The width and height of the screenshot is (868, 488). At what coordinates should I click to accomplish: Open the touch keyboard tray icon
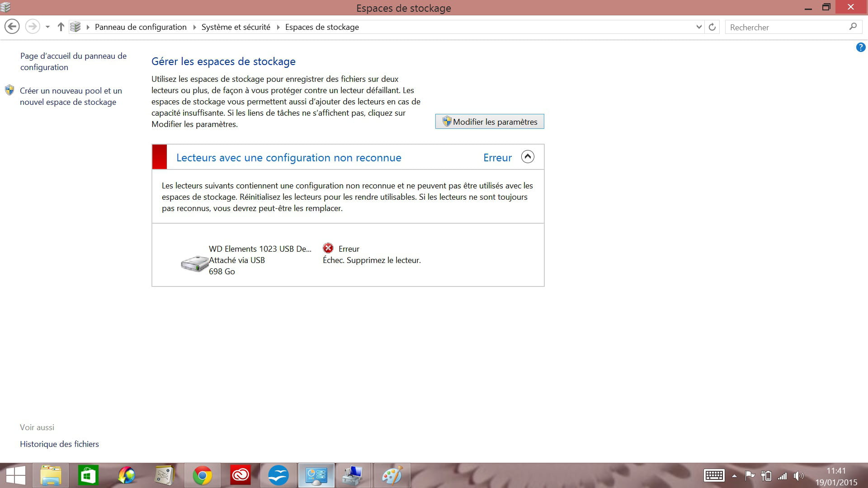point(714,475)
